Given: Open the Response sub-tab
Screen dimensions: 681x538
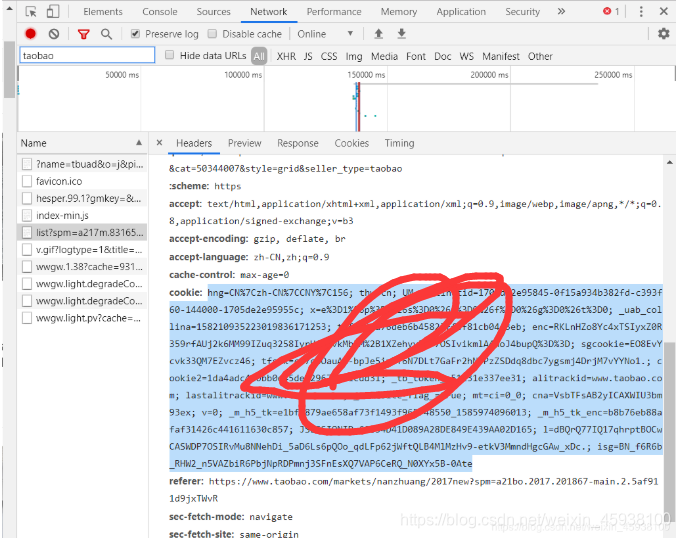Looking at the screenshot, I should coord(298,143).
